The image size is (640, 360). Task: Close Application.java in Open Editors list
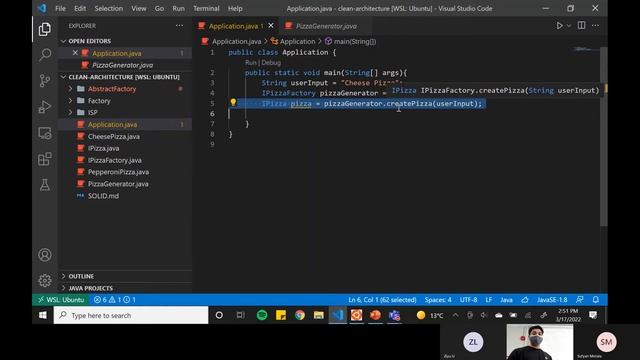[75, 53]
